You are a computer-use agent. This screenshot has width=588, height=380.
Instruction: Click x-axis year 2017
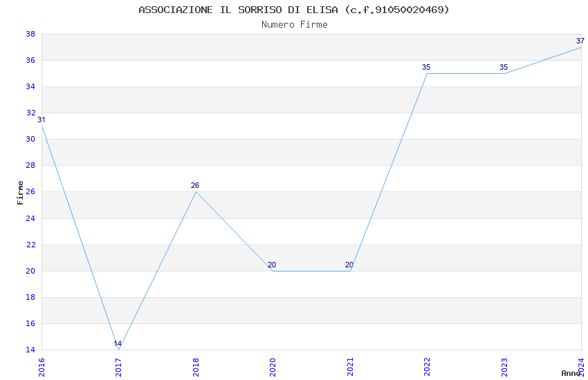tap(118, 367)
